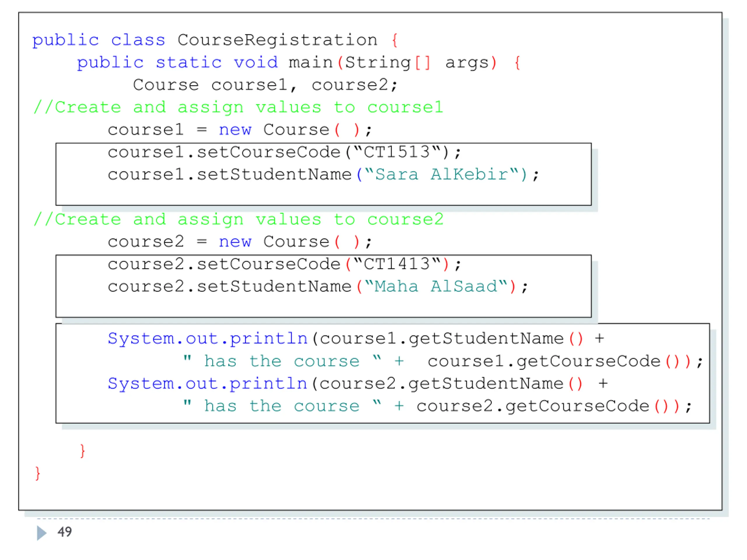The height and width of the screenshot is (560, 747).
Task: Click the declaration 'Course course1, course2;'
Action: 266,85
